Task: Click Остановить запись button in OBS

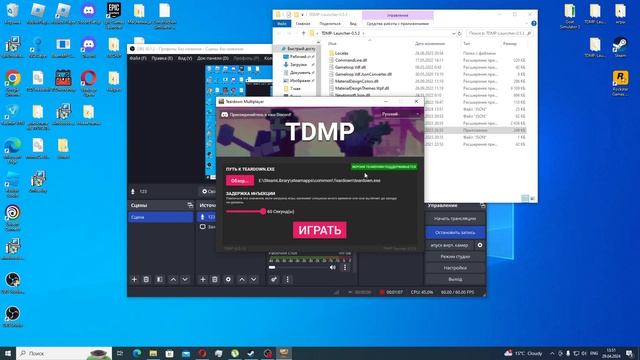Action: [455, 233]
